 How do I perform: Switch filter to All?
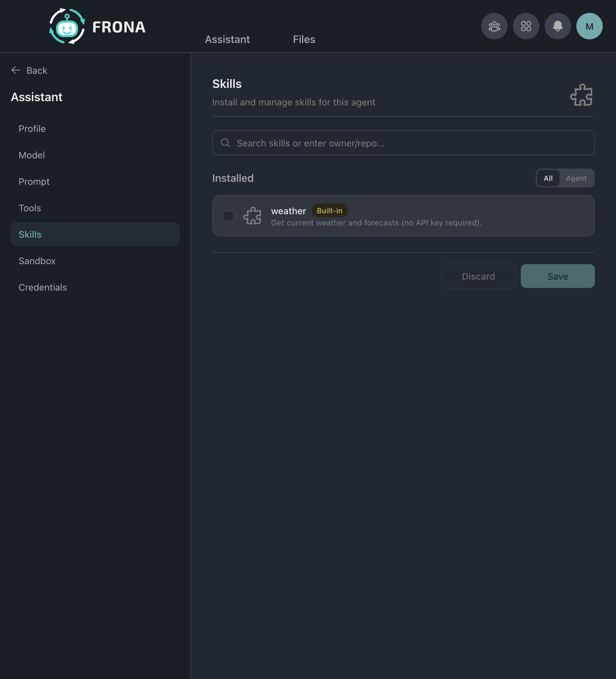click(548, 178)
